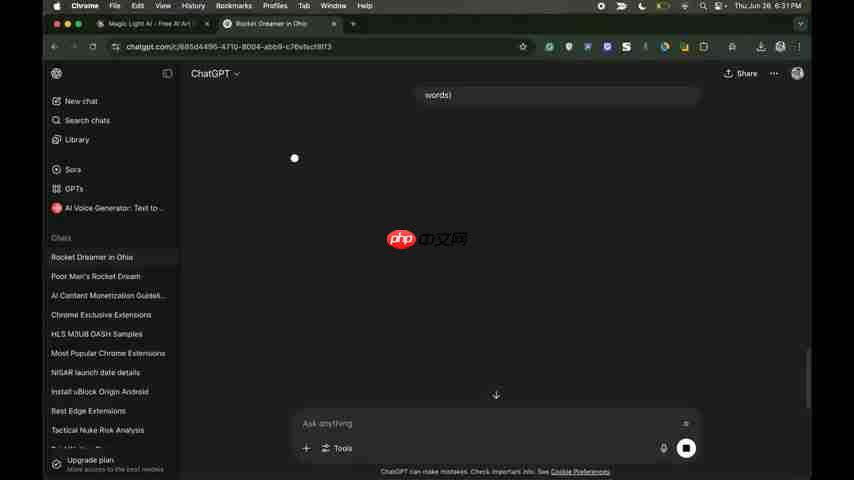854x480 pixels.
Task: Switch to Magic Light AI tab
Action: (x=150, y=24)
